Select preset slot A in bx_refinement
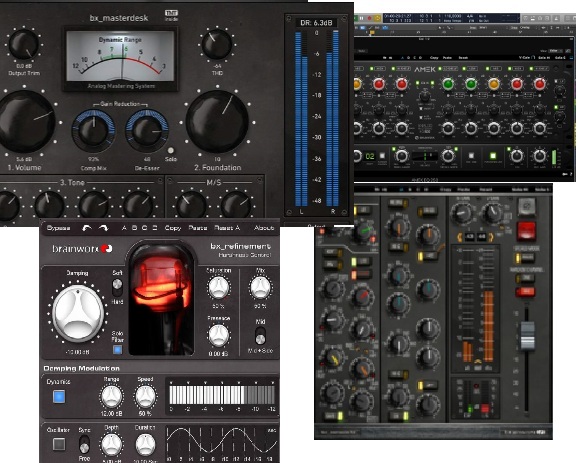This screenshot has width=578, height=463. pyautogui.click(x=124, y=228)
